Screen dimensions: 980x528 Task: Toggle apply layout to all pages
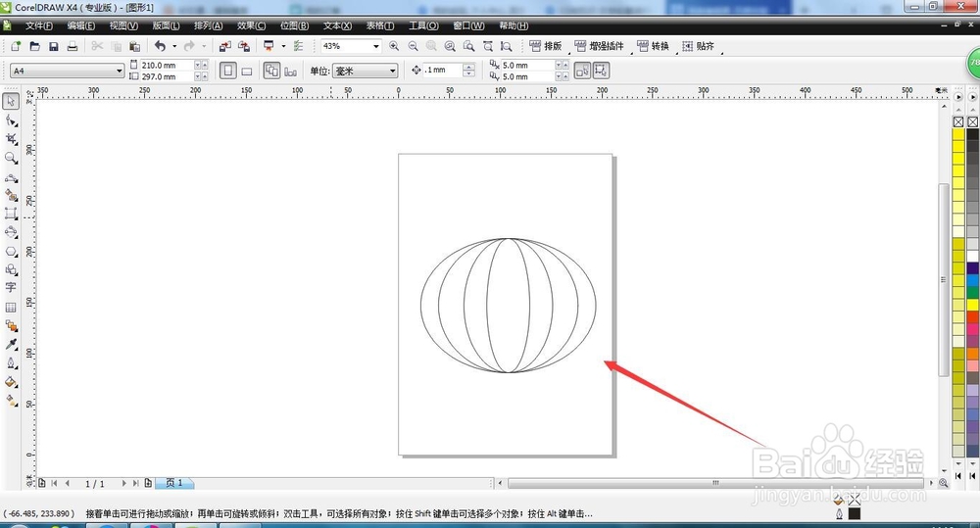pyautogui.click(x=271, y=71)
